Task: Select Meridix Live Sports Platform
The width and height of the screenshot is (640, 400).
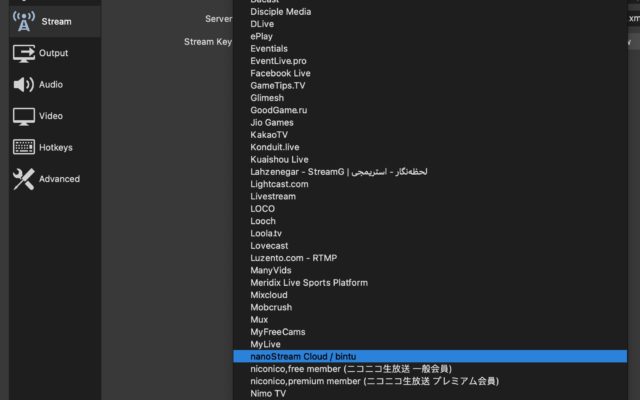Action: pos(309,282)
